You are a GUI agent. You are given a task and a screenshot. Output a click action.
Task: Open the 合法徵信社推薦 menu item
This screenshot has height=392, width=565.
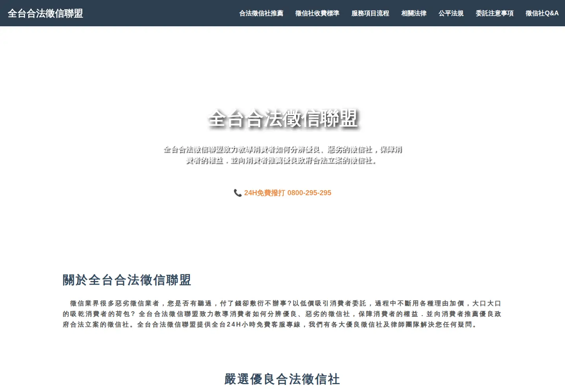click(x=261, y=13)
